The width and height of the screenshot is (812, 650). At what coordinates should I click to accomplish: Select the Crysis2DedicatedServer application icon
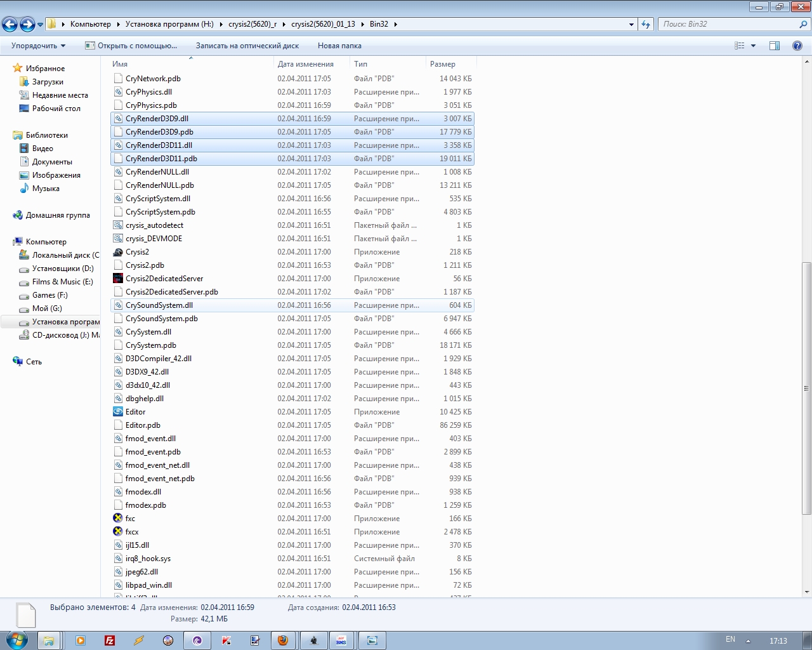(x=118, y=279)
